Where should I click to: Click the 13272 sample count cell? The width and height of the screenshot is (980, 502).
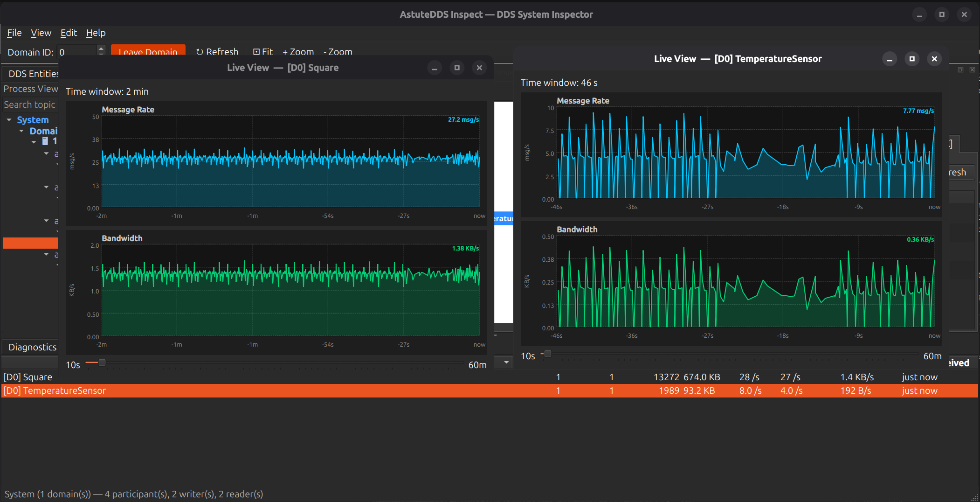click(666, 377)
